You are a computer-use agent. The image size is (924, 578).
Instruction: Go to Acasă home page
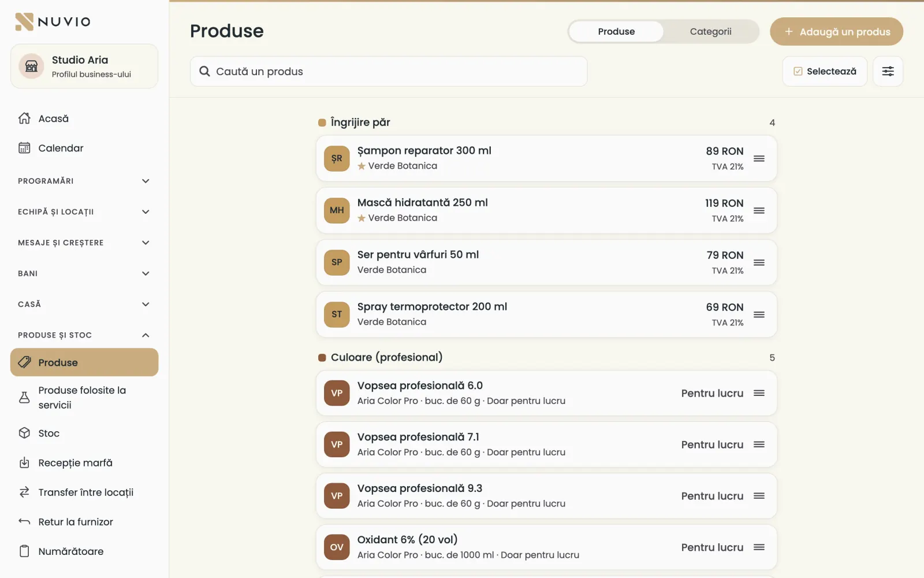(84, 118)
